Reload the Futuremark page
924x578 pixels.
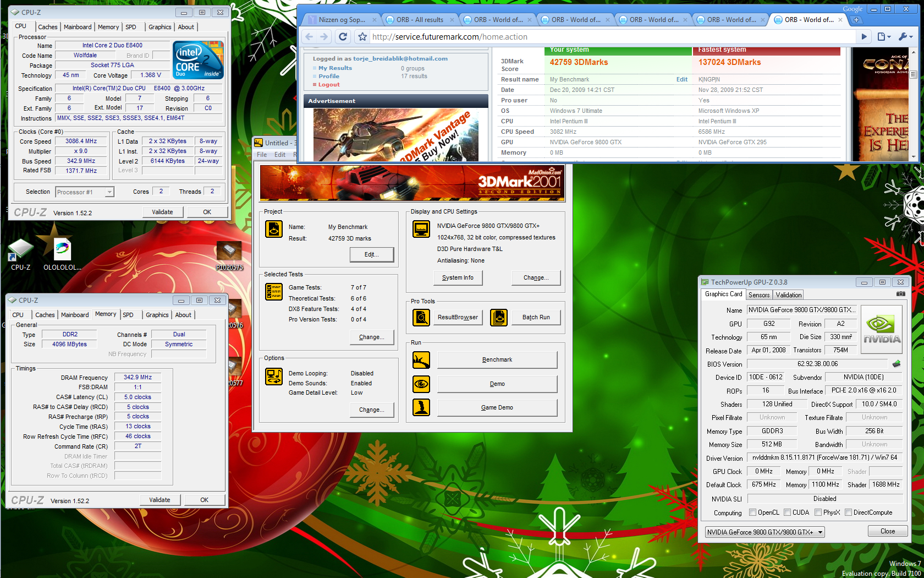pos(343,36)
